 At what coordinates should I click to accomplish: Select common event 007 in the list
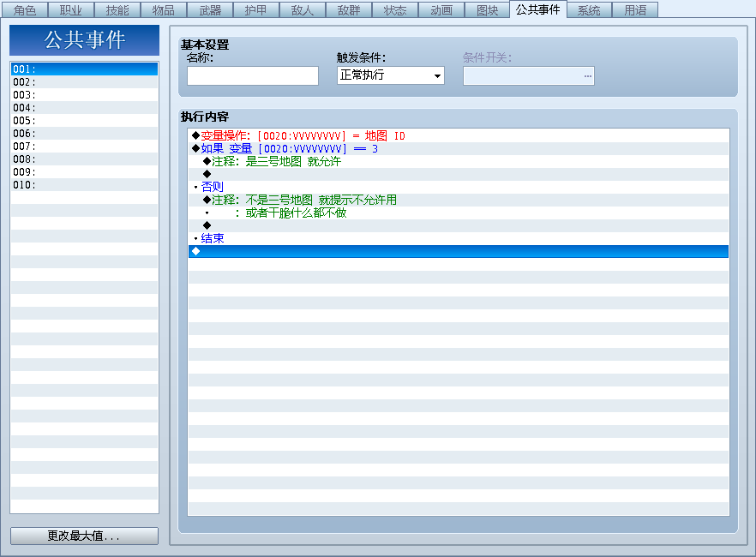point(84,146)
